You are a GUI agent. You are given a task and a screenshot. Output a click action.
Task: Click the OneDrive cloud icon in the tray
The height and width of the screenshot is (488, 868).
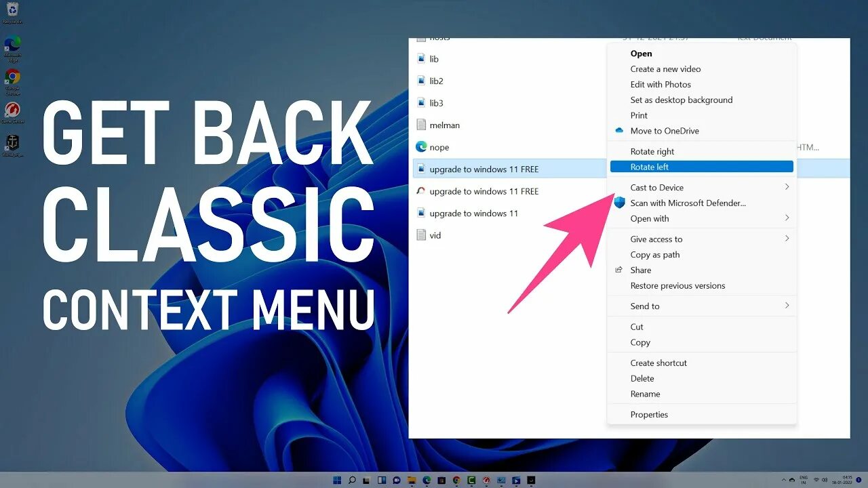[x=792, y=480]
